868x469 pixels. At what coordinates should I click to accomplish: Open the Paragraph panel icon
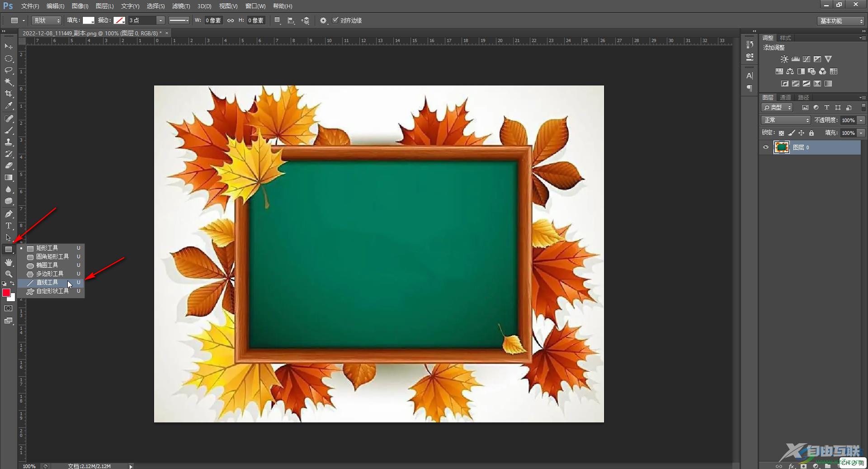pyautogui.click(x=750, y=88)
